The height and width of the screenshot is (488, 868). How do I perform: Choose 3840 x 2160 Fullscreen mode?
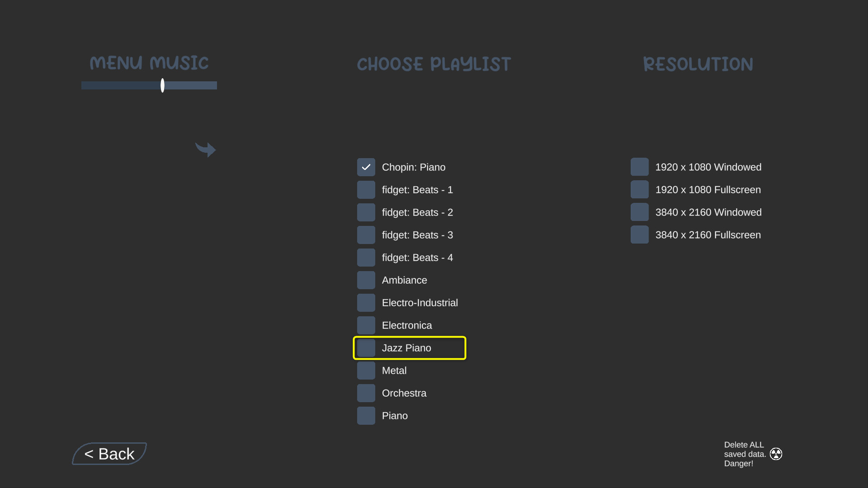coord(640,235)
